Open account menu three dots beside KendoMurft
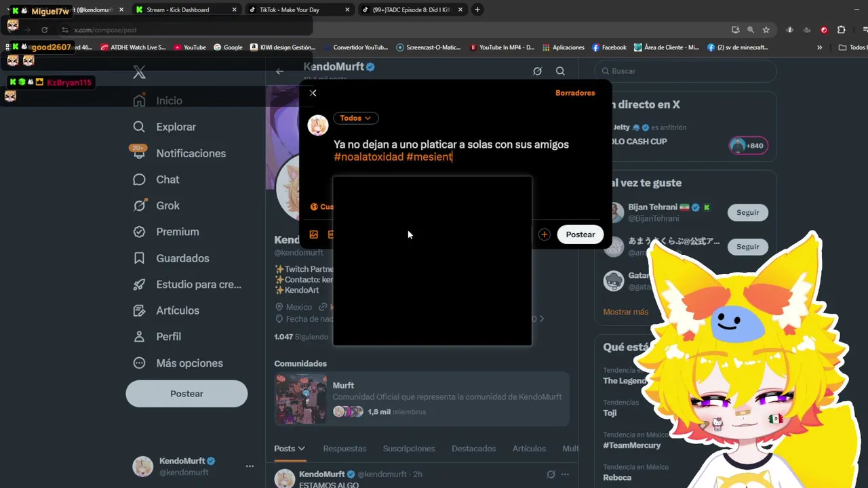 (250, 466)
